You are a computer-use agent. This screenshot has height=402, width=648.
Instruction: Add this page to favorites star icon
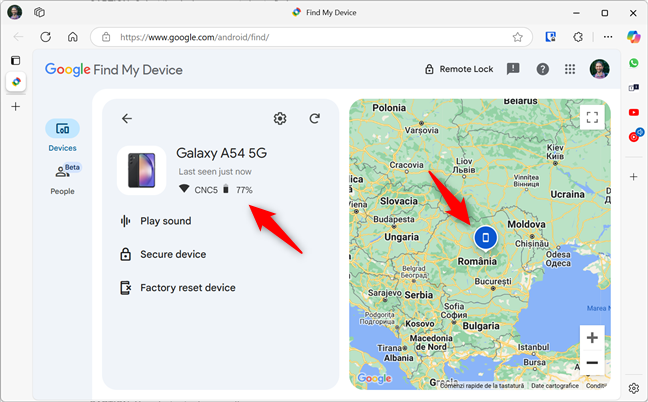click(x=517, y=37)
